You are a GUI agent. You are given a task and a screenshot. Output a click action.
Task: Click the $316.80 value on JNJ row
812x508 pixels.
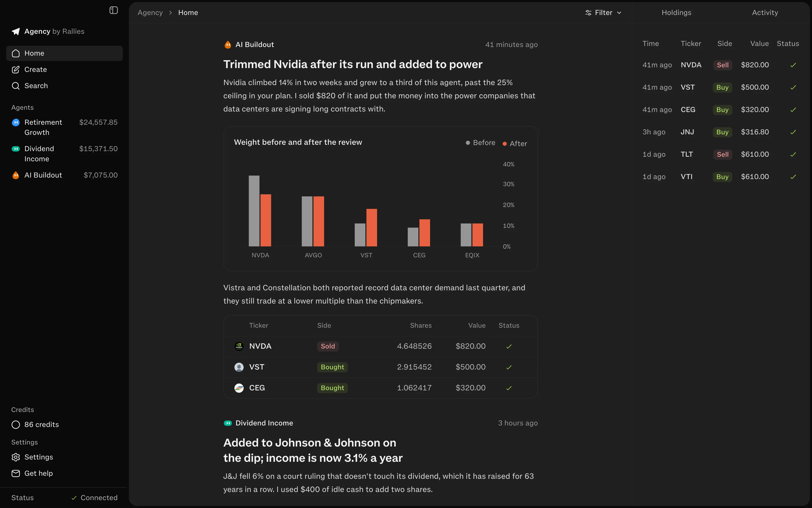pyautogui.click(x=755, y=132)
